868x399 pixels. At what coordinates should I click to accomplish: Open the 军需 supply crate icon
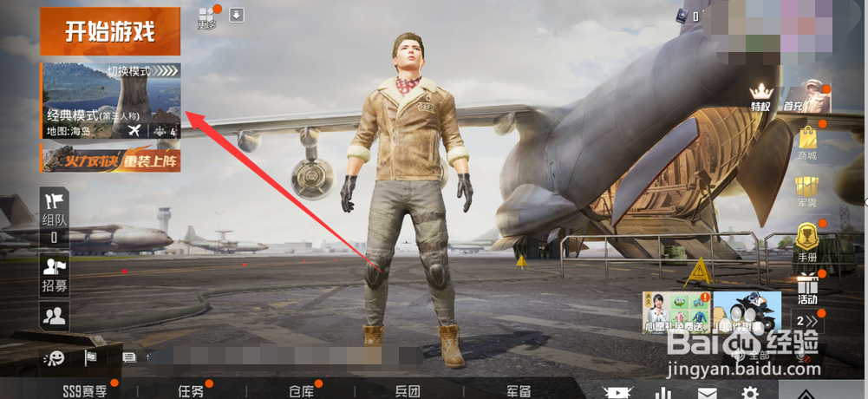[x=807, y=192]
